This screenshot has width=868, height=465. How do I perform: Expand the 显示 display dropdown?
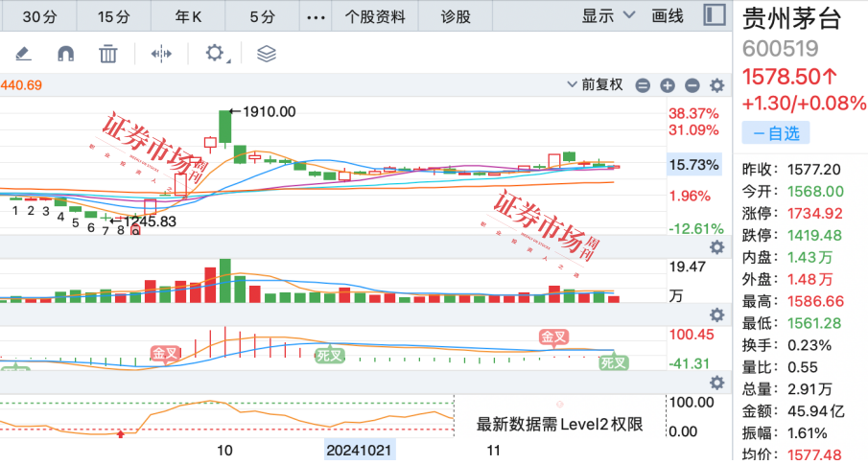[608, 16]
